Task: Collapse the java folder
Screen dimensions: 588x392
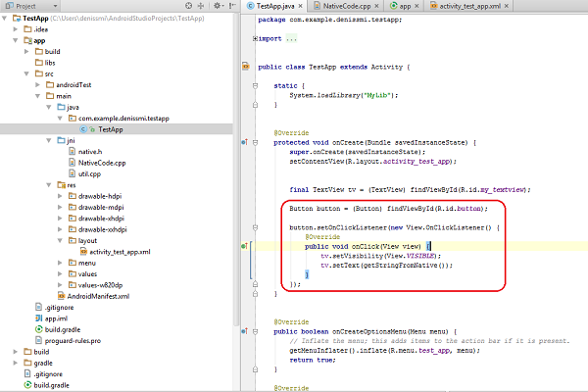Action: click(x=49, y=107)
